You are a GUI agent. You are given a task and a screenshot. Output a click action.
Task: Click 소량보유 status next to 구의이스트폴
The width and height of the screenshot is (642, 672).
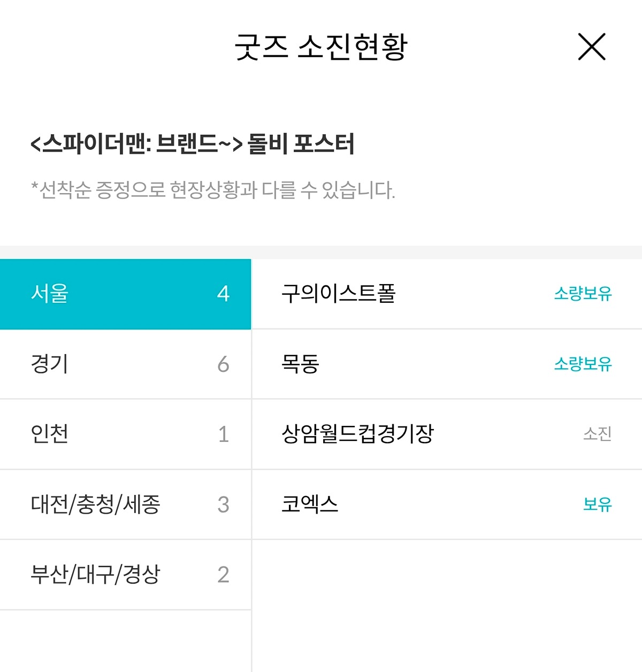[583, 294]
